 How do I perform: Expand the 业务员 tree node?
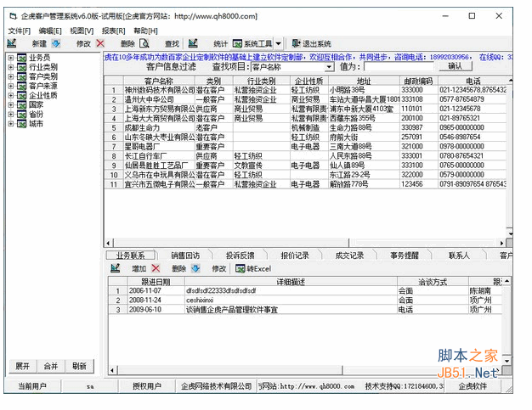click(11, 58)
